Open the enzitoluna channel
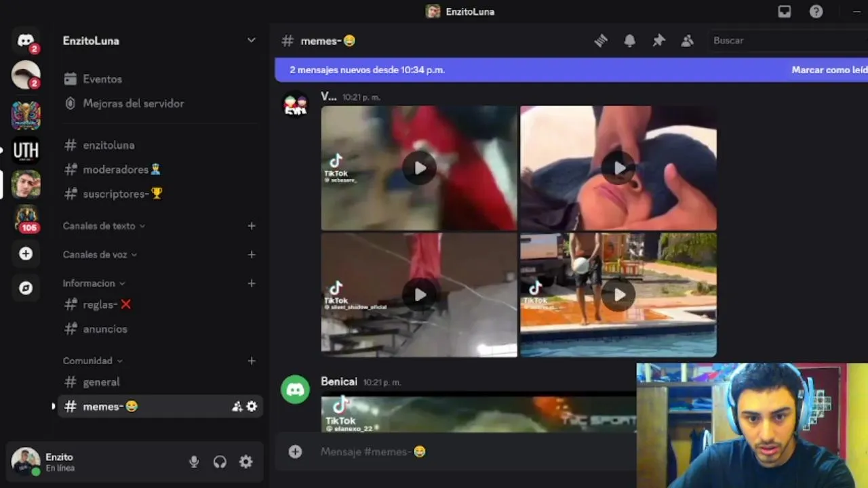This screenshot has height=488, width=868. coord(160,145)
